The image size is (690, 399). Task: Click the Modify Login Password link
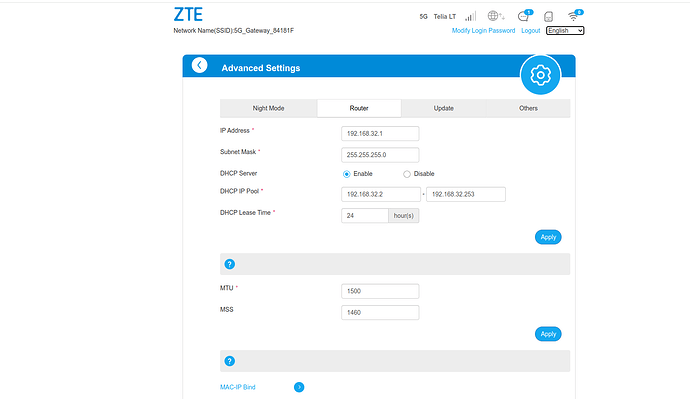(483, 30)
